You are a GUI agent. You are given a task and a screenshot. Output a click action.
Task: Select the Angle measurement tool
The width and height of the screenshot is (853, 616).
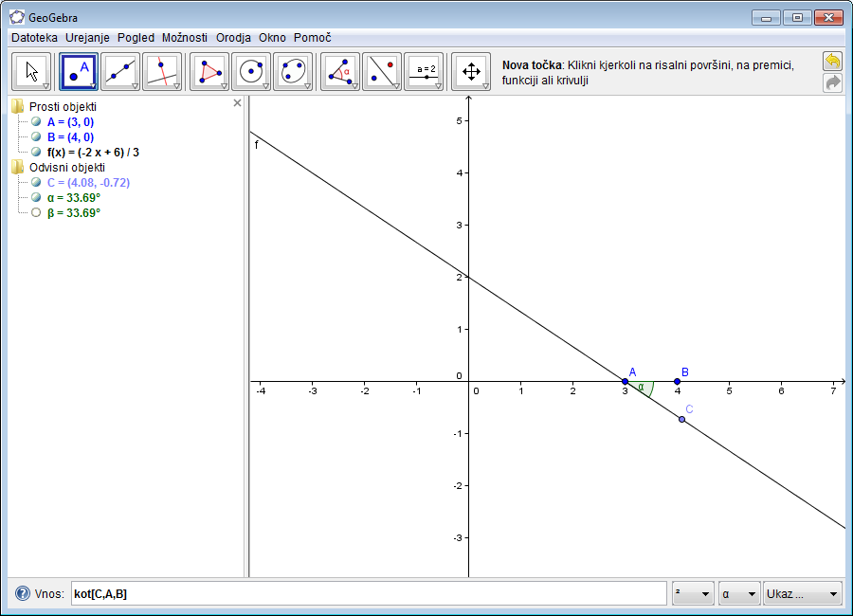tap(339, 71)
